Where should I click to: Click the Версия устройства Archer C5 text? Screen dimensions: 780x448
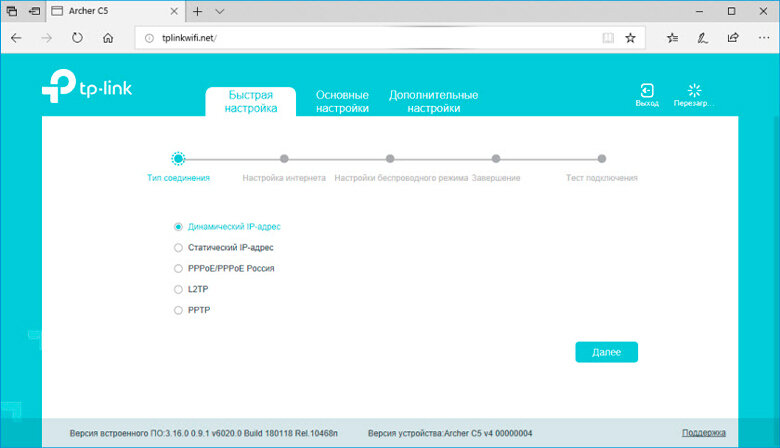pos(450,434)
